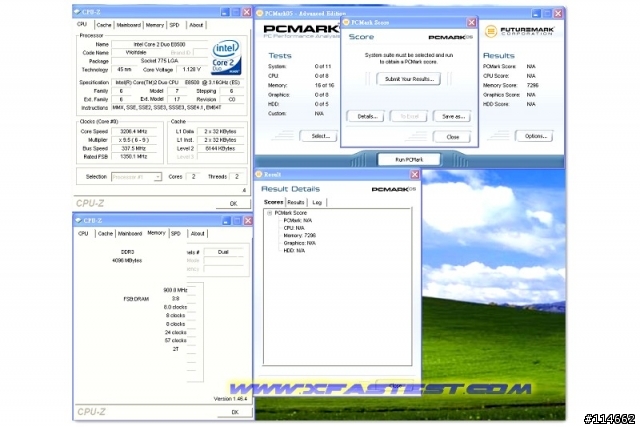Image resolution: width=640 pixels, height=427 pixels.
Task: Click the Save as button
Action: pyautogui.click(x=452, y=116)
